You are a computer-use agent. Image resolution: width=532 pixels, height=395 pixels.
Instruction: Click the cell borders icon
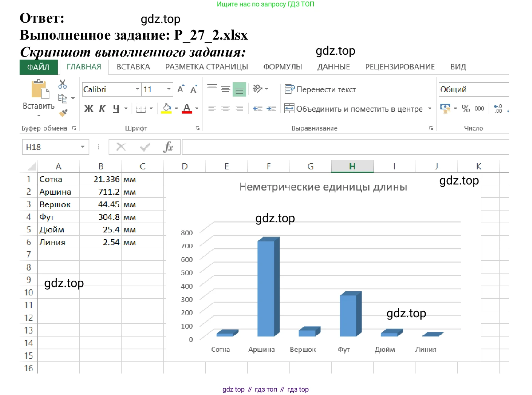[141, 109]
